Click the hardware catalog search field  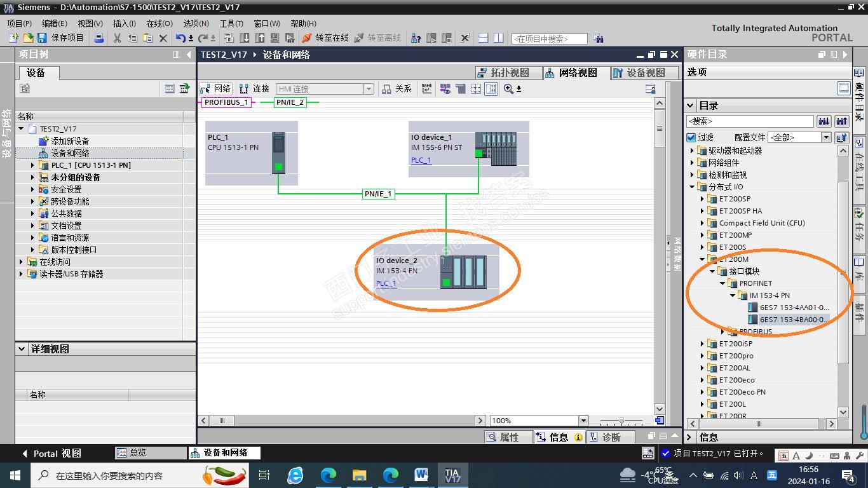(x=750, y=121)
